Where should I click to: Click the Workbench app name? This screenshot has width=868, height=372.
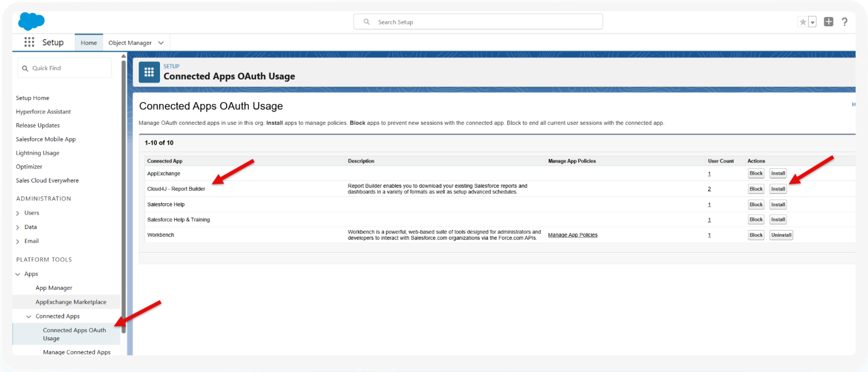[x=161, y=235]
